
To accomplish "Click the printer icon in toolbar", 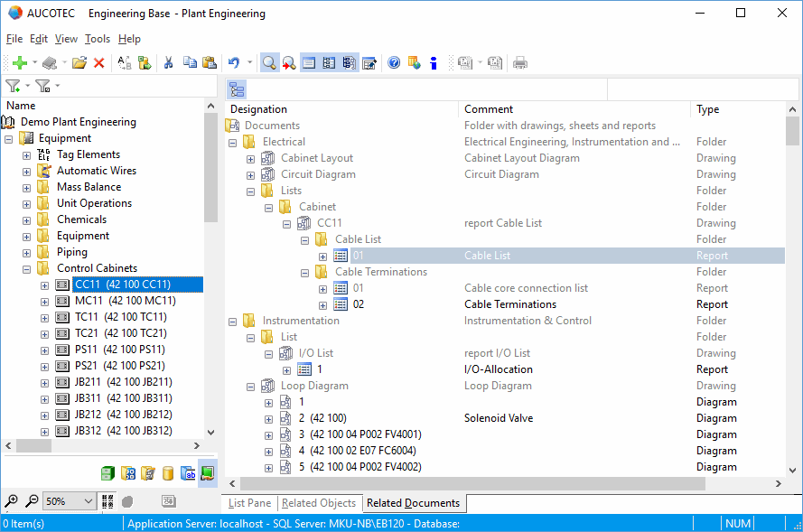I will pos(520,63).
